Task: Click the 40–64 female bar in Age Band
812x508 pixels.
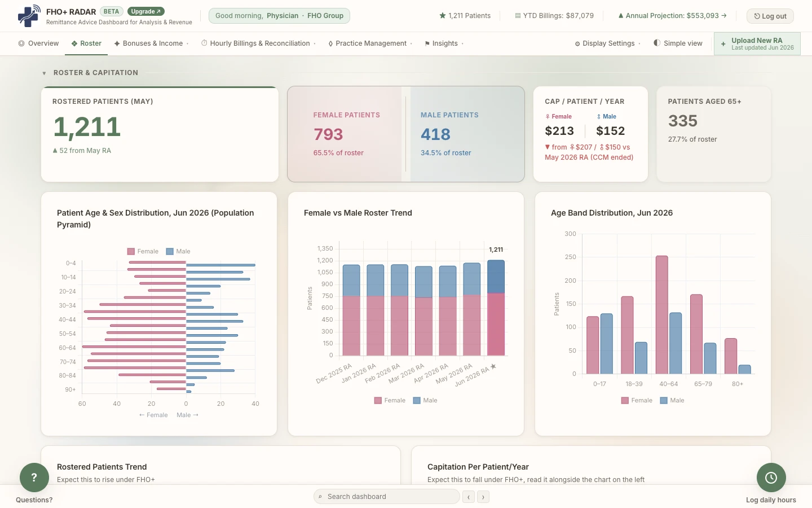Action: (x=662, y=315)
